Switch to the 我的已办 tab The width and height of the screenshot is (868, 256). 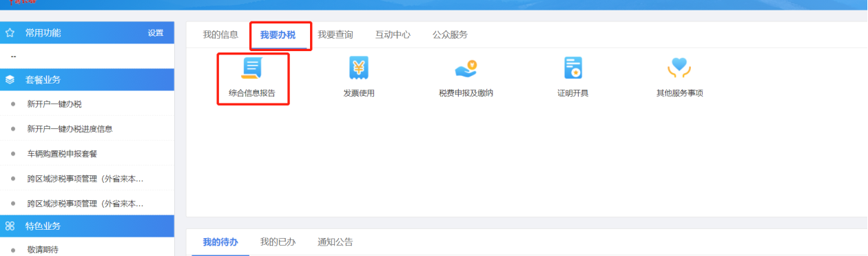coord(278,242)
